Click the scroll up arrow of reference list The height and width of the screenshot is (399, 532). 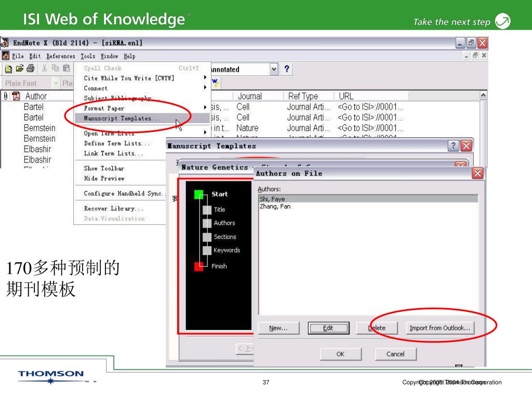coord(484,96)
